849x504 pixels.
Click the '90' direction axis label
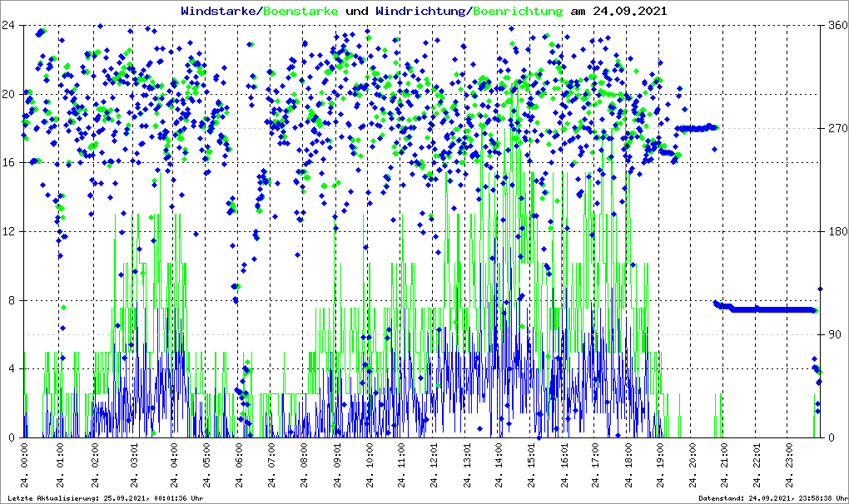833,334
